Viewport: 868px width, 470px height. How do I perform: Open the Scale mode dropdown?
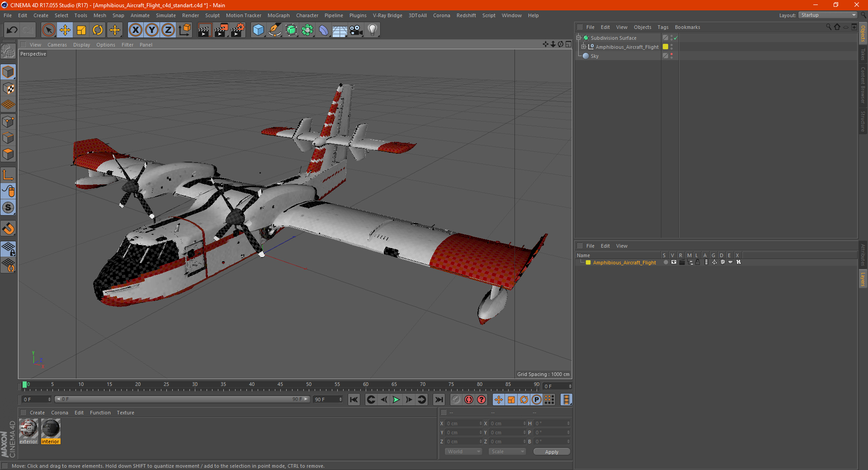point(507,451)
